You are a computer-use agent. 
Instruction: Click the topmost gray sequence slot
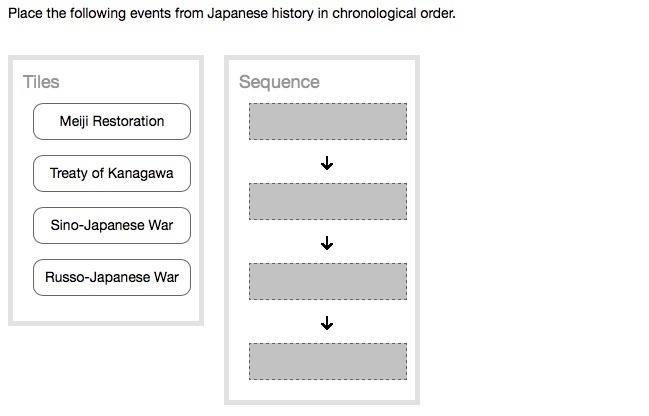pyautogui.click(x=327, y=121)
